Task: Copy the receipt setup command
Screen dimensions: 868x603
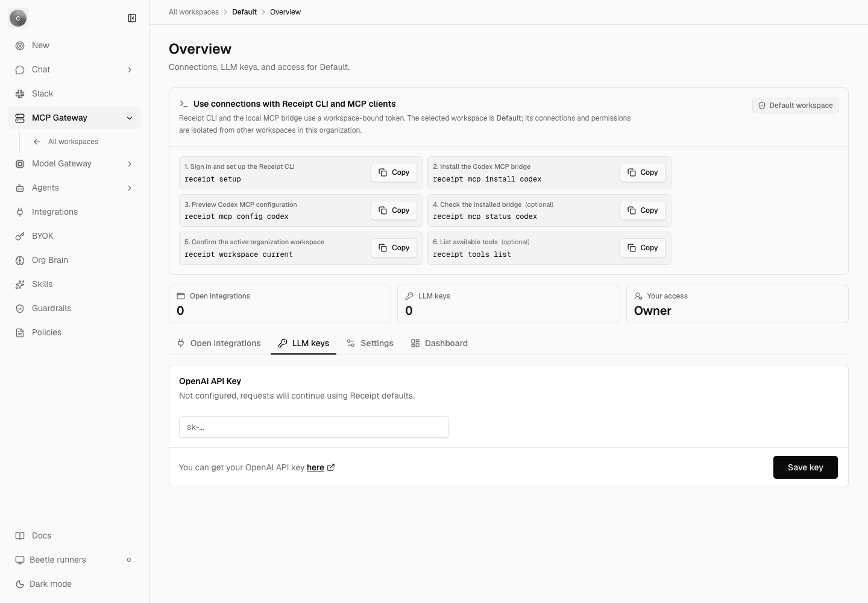Action: [394, 172]
